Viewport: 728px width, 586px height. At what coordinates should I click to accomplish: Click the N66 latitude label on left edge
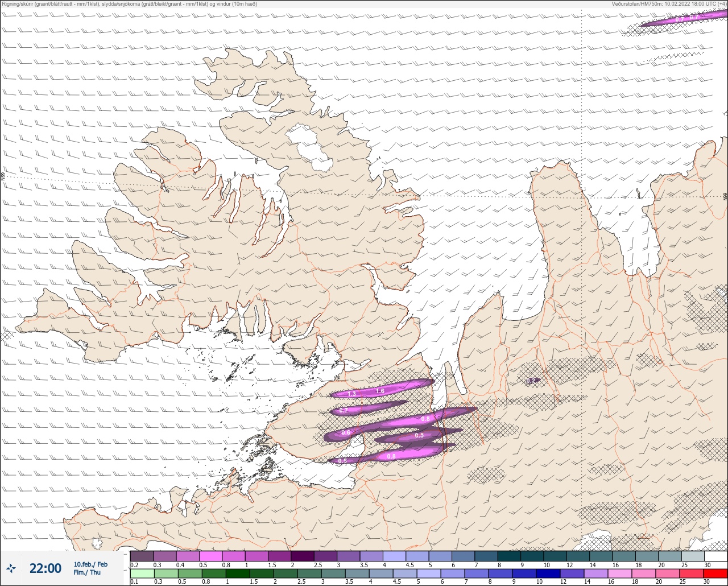click(3, 176)
